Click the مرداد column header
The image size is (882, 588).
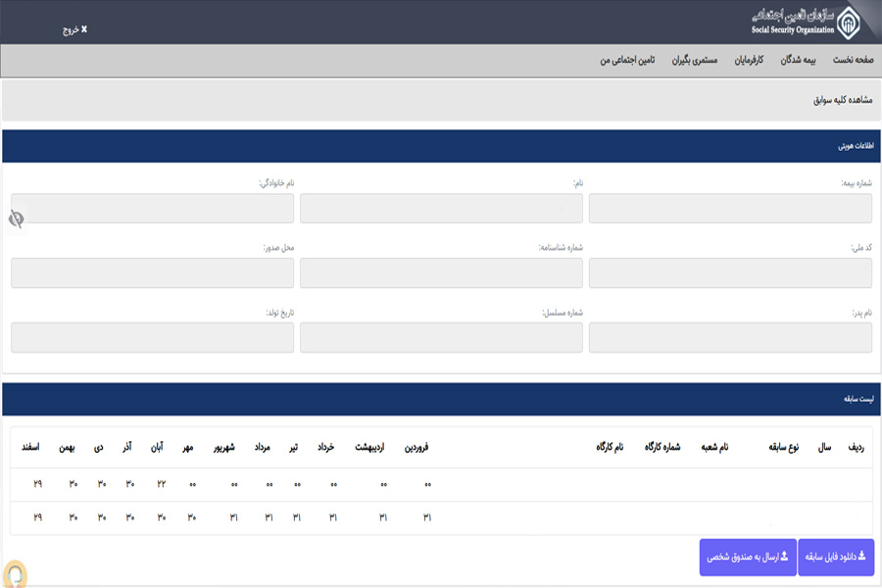(x=262, y=447)
